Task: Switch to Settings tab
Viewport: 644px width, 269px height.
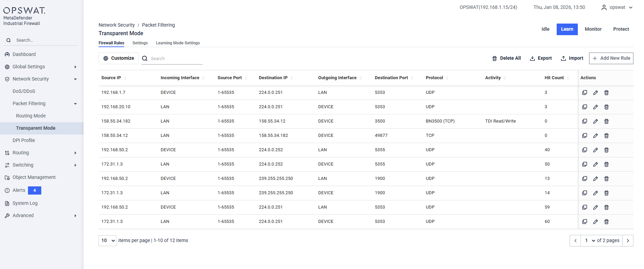Action: [x=140, y=43]
